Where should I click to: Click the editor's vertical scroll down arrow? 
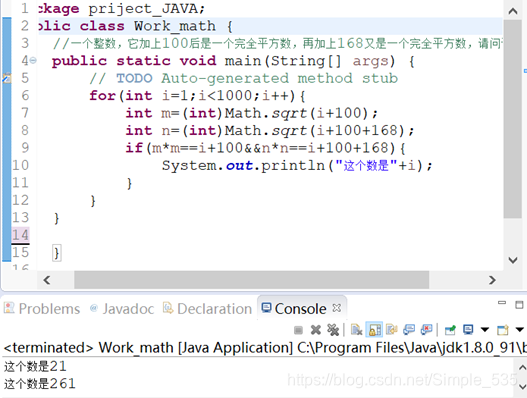[513, 260]
